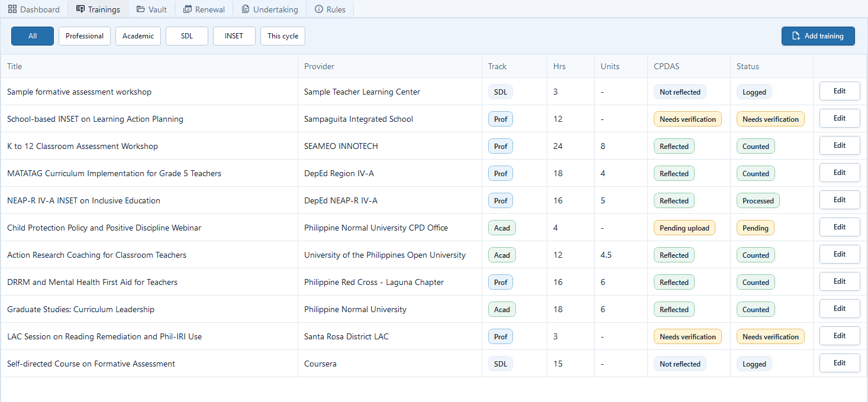Switch to the Trainings tab
The width and height of the screenshot is (868, 402).
(98, 9)
